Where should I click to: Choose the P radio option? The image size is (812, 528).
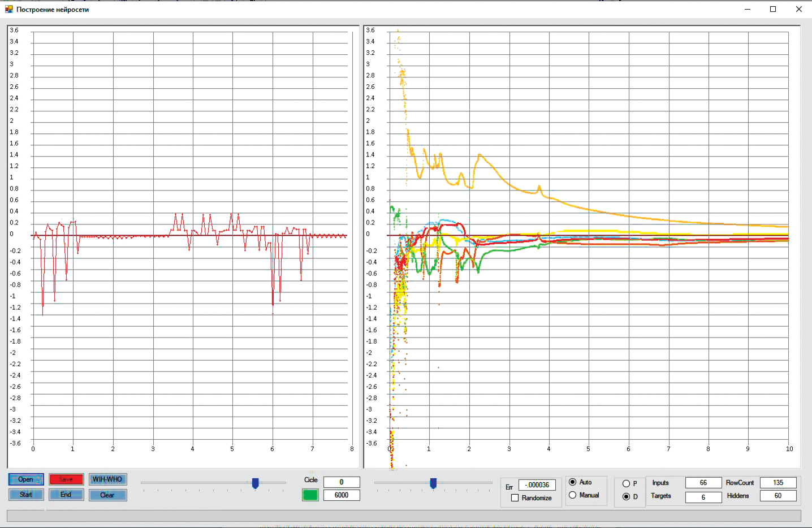626,484
